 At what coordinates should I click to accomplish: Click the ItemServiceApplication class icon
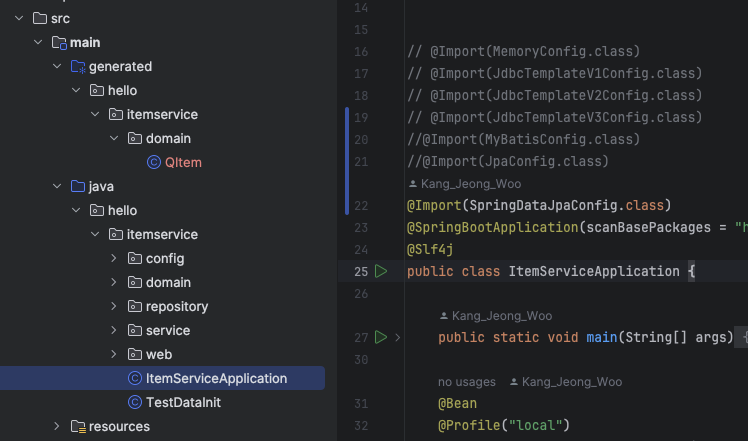(135, 378)
